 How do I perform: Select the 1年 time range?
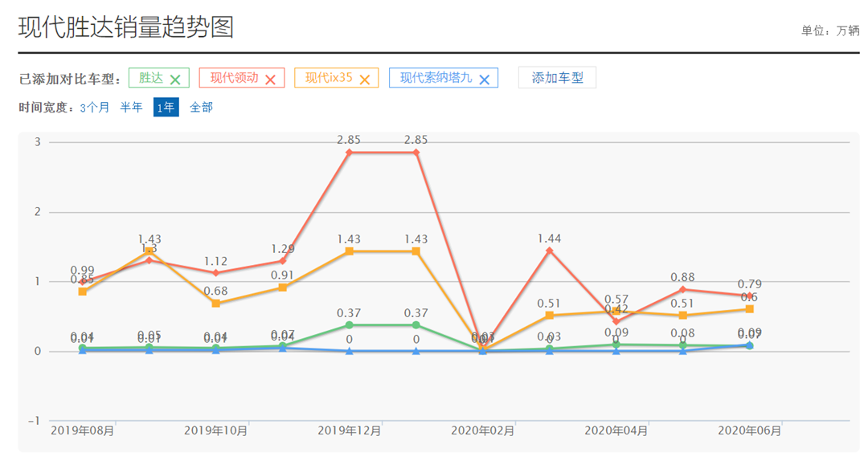[x=166, y=107]
